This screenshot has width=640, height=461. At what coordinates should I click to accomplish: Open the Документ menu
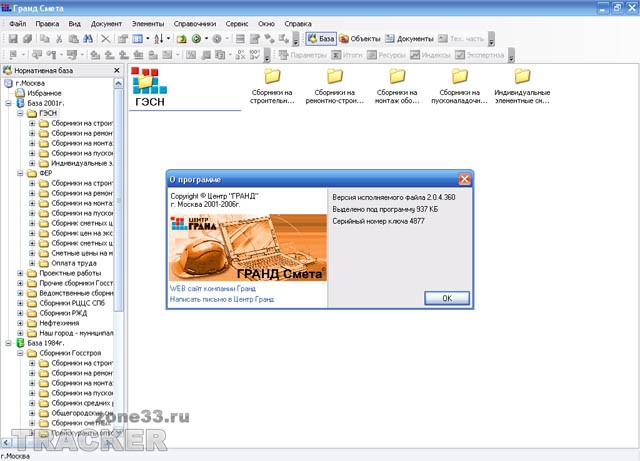(x=106, y=24)
